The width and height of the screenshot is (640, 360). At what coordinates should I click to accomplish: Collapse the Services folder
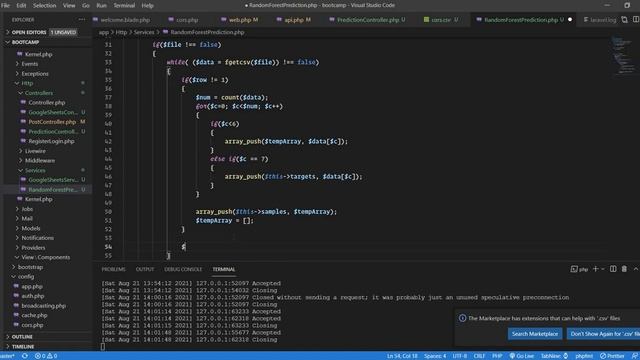(x=35, y=170)
